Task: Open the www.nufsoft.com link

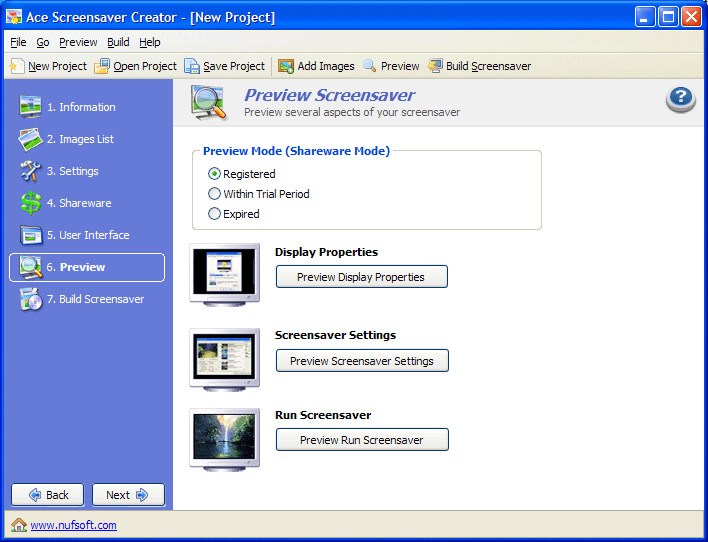Action: 74,525
